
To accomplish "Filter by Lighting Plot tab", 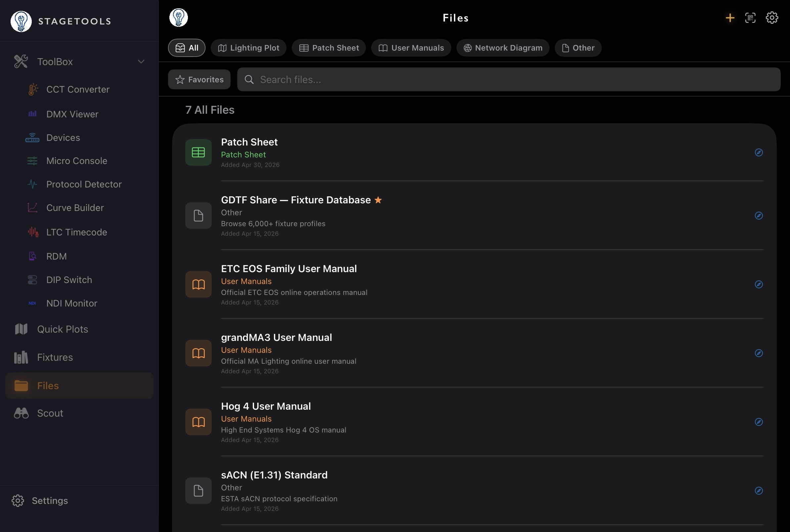I will (248, 48).
